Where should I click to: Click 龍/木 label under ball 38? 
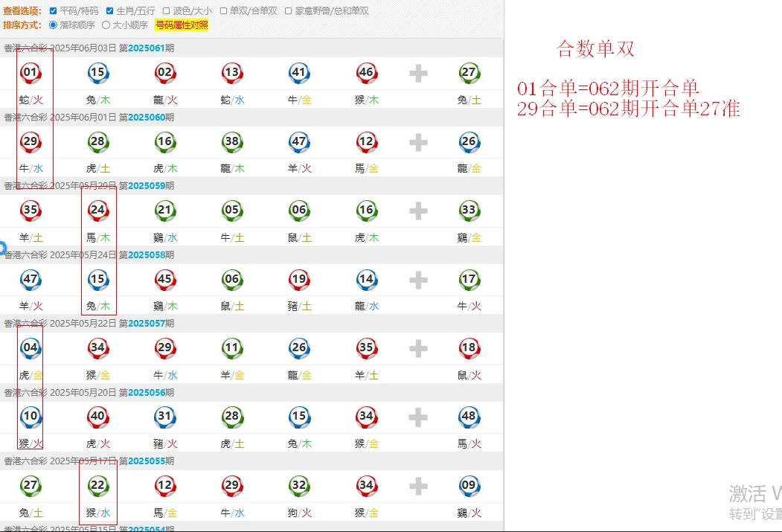point(232,168)
